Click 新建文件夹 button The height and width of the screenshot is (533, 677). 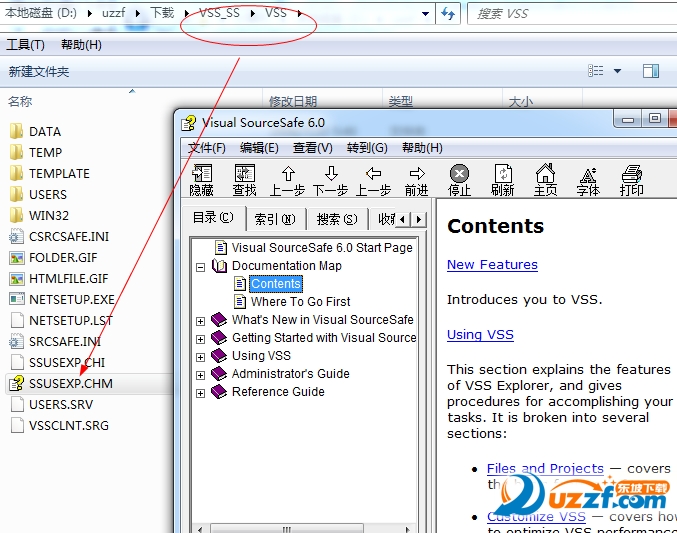click(x=39, y=72)
